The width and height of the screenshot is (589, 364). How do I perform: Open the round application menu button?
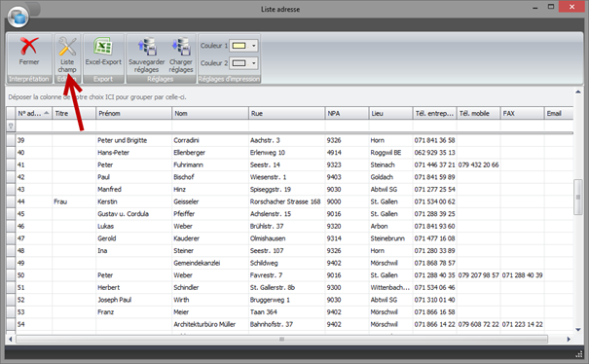[18, 17]
